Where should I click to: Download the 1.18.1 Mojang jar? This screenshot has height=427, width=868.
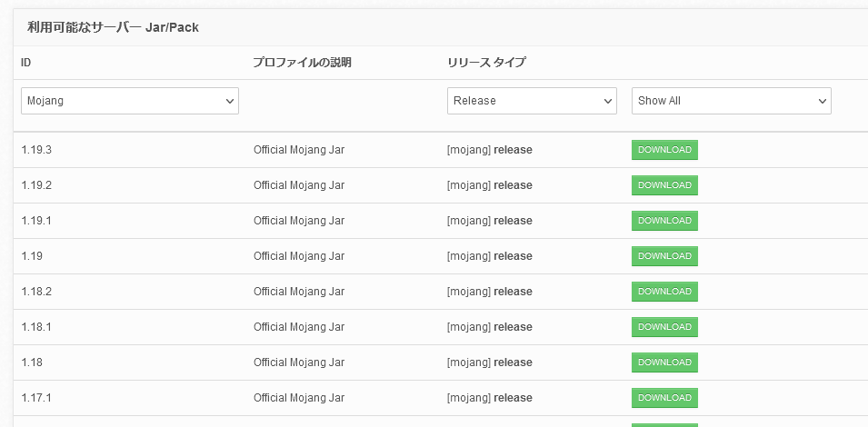(664, 327)
